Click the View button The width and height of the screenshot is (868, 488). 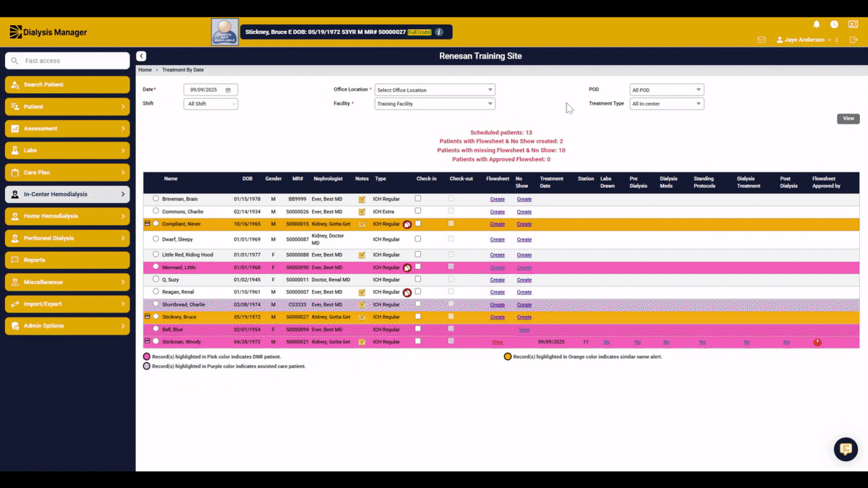[x=848, y=119]
